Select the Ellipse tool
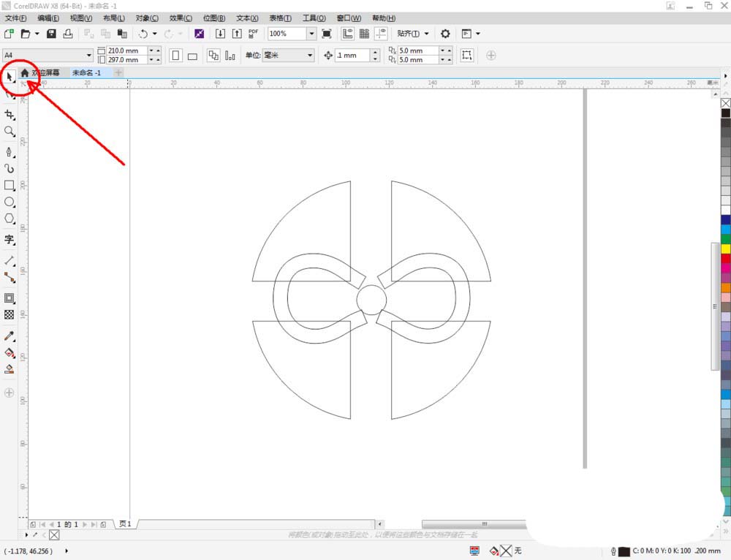Image resolution: width=731 pixels, height=560 pixels. click(x=10, y=202)
